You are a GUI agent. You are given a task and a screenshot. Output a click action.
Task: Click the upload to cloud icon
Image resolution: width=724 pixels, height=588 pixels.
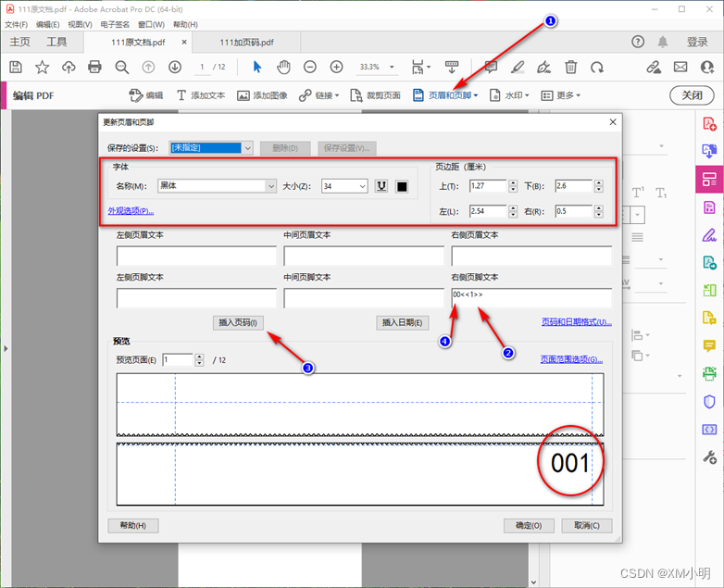pos(69,68)
